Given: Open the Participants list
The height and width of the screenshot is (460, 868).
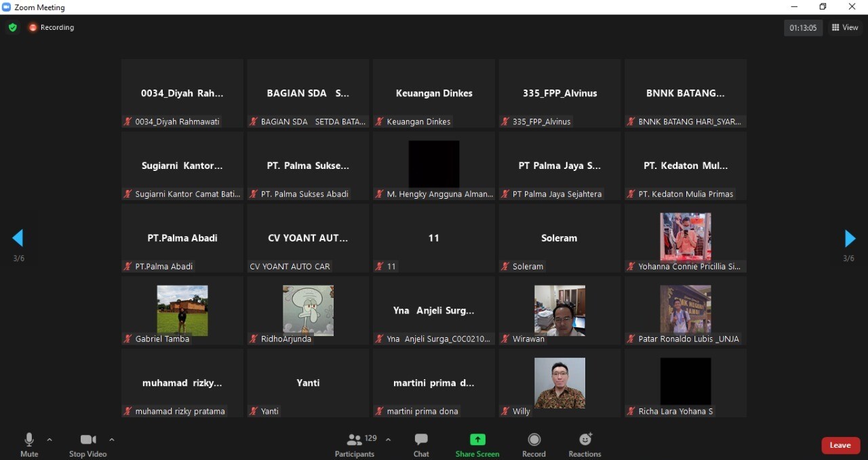Looking at the screenshot, I should tap(355, 444).
